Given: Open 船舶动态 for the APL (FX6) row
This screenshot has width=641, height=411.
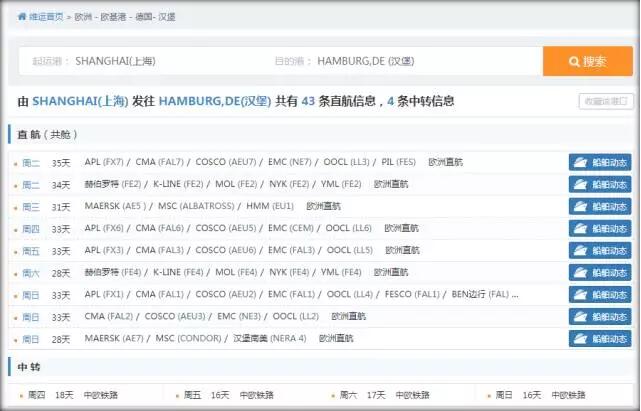Looking at the screenshot, I should click(600, 229).
